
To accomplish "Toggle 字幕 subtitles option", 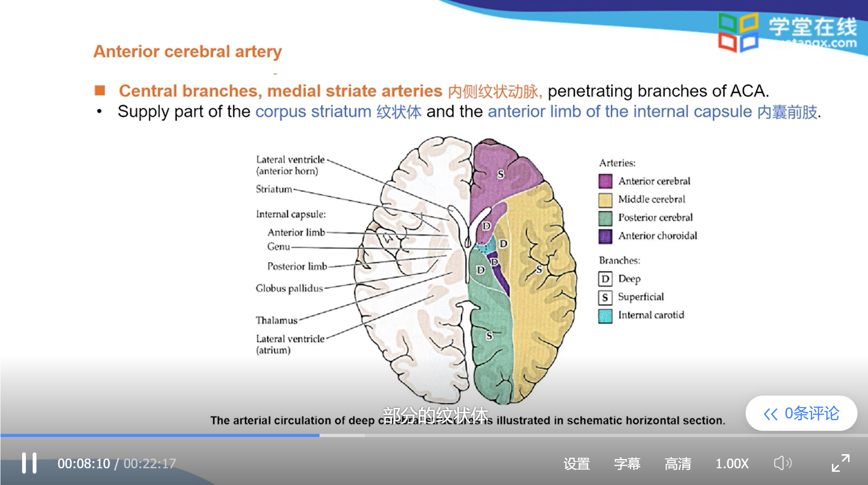I will (627, 463).
